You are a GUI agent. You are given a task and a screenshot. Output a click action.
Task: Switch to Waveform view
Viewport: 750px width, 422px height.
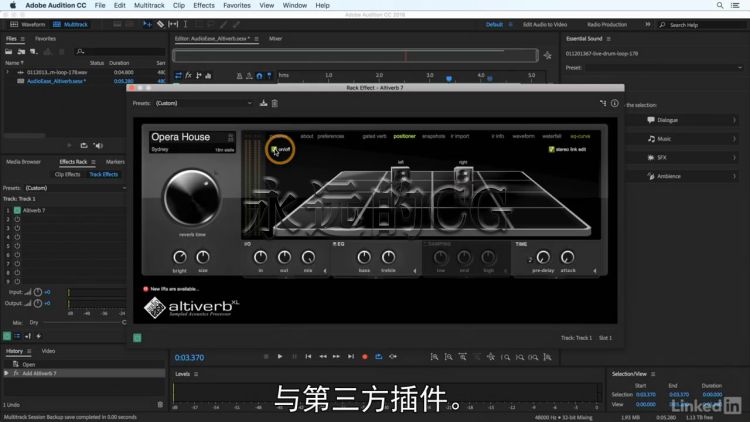point(27,24)
